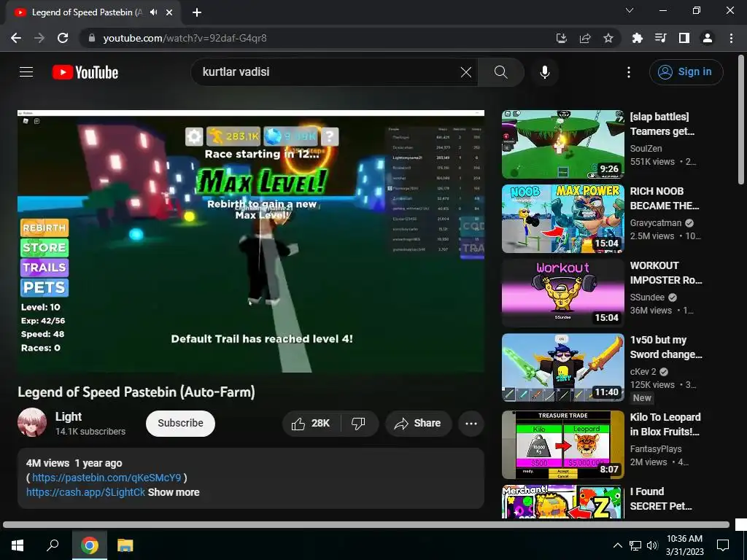
Task: Subscribe to the Light channel
Action: [181, 424]
